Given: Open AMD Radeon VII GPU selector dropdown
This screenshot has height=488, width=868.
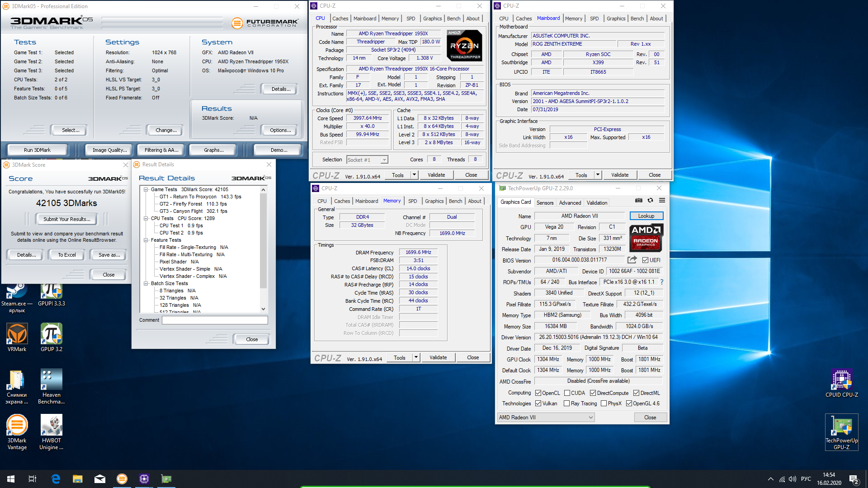Looking at the screenshot, I should click(x=546, y=418).
